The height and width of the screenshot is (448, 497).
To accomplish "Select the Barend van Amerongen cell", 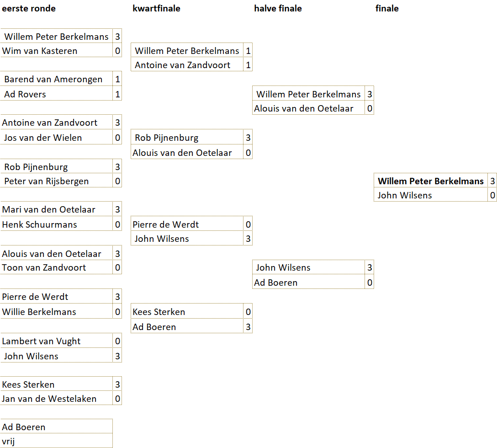I will tap(53, 79).
